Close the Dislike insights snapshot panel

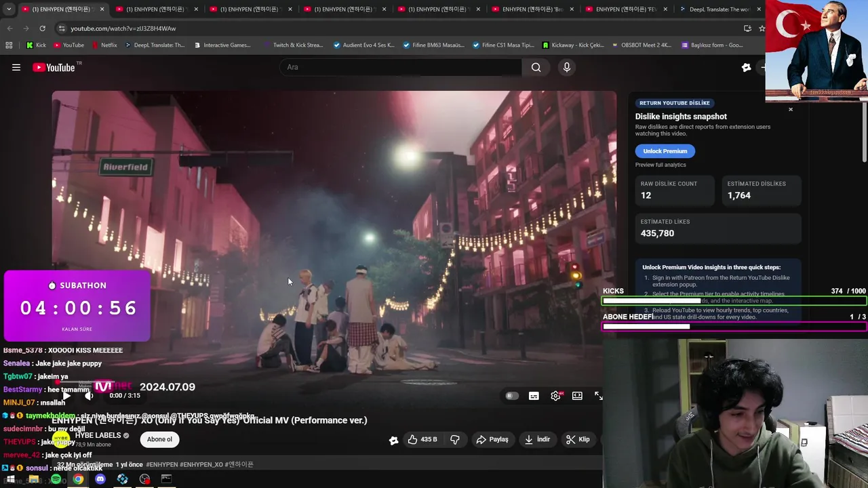click(x=791, y=109)
